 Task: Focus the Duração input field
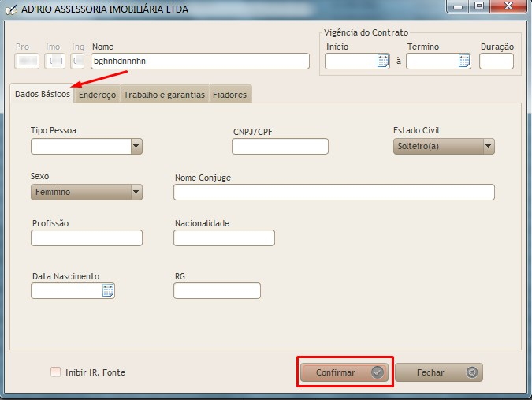click(x=497, y=61)
